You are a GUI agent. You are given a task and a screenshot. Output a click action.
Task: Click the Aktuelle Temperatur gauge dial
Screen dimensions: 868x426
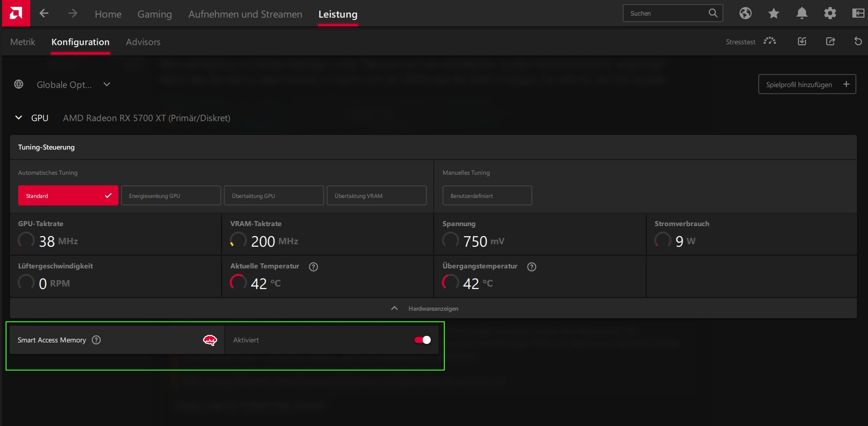238,282
